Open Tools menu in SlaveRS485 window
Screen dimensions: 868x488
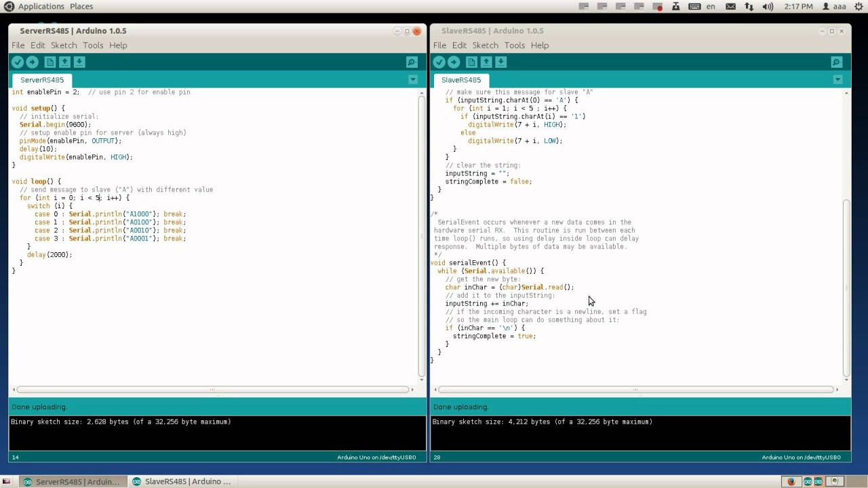(515, 45)
